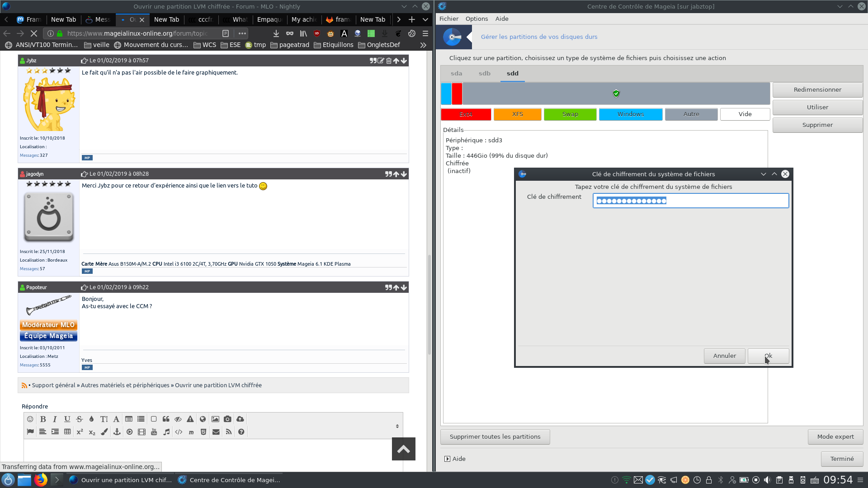The width and height of the screenshot is (868, 488).
Task: Insert a table using the table icon
Action: click(67, 432)
